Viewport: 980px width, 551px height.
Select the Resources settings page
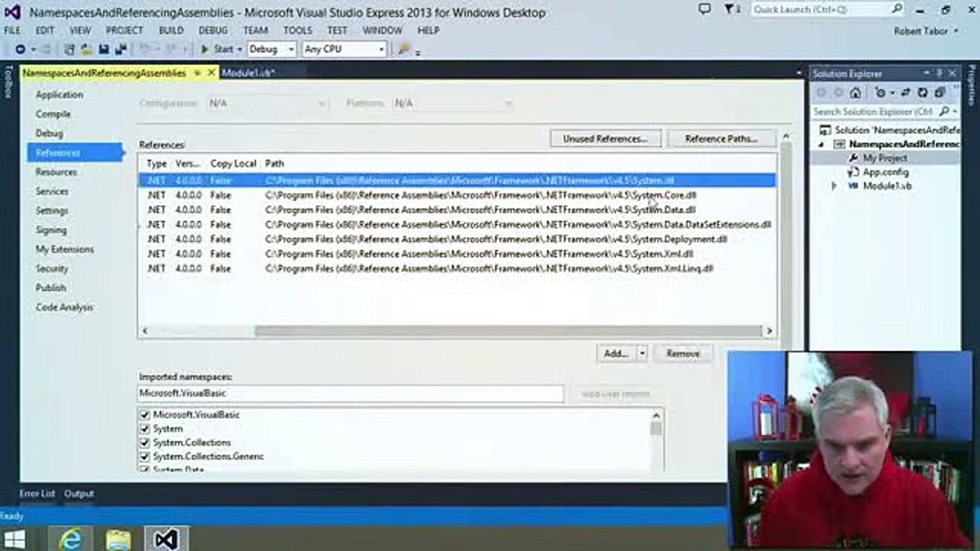[x=56, y=172]
